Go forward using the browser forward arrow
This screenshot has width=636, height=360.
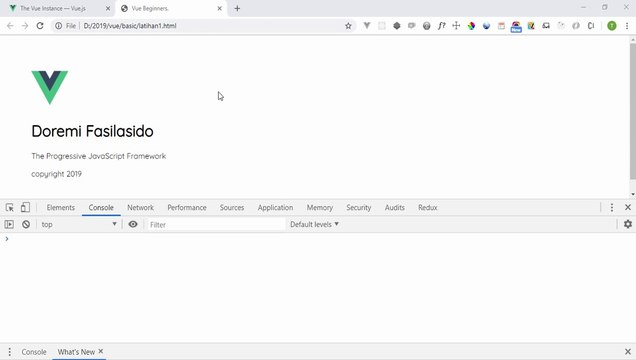click(x=25, y=26)
